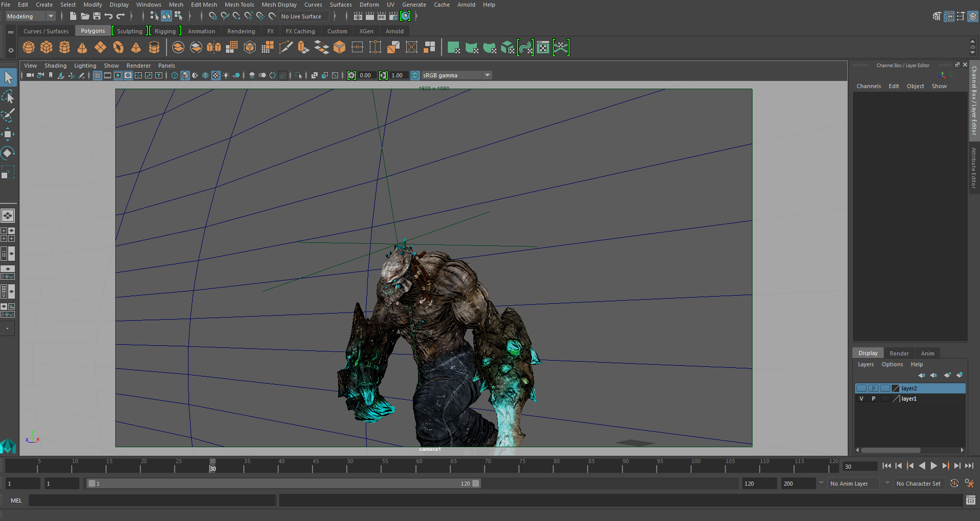This screenshot has width=980, height=521.
Task: Toggle resolution gate in panel toolbar
Action: click(118, 75)
